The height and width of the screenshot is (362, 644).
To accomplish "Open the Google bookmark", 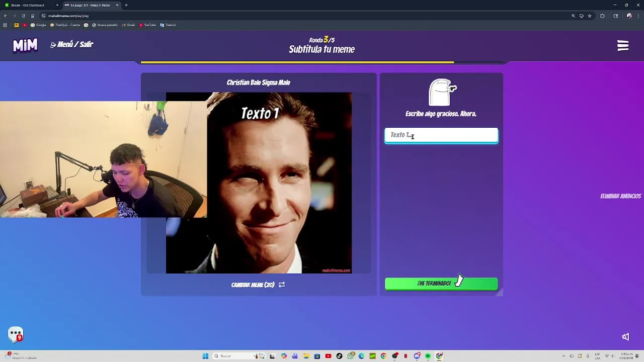I will 38,25.
